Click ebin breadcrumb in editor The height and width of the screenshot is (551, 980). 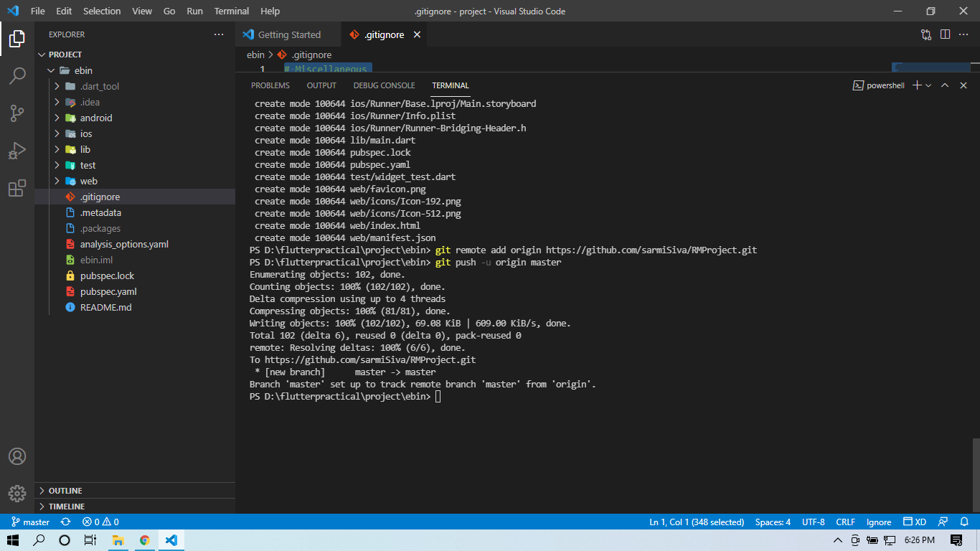255,55
